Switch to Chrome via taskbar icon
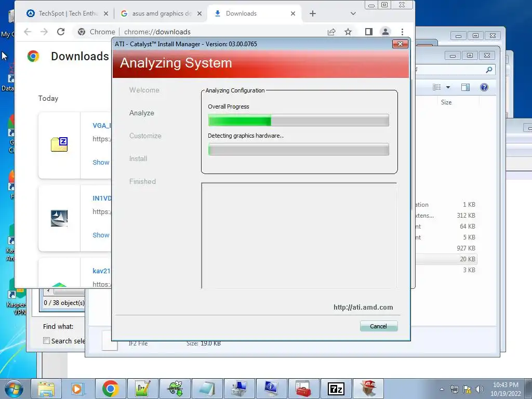532x399 pixels. (x=110, y=389)
